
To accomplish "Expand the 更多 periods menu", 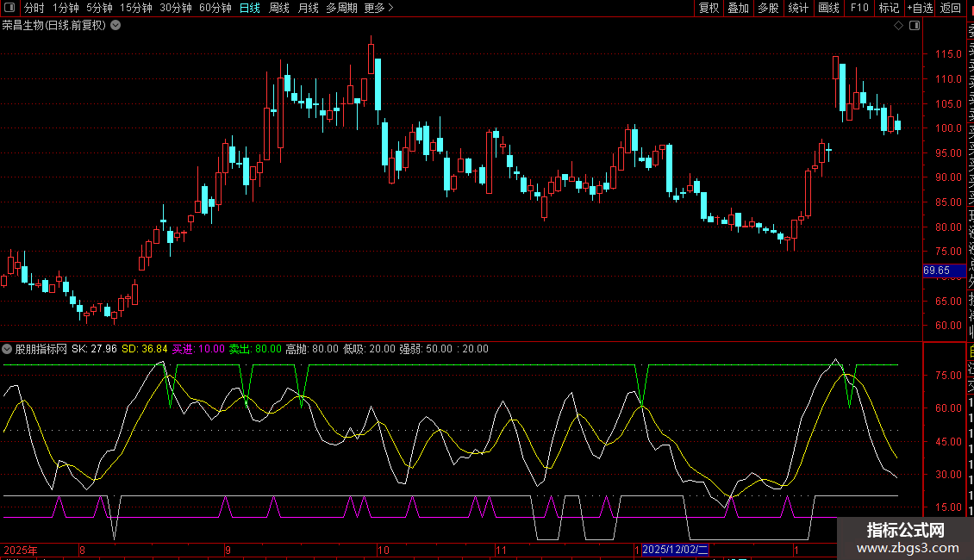I will (378, 9).
